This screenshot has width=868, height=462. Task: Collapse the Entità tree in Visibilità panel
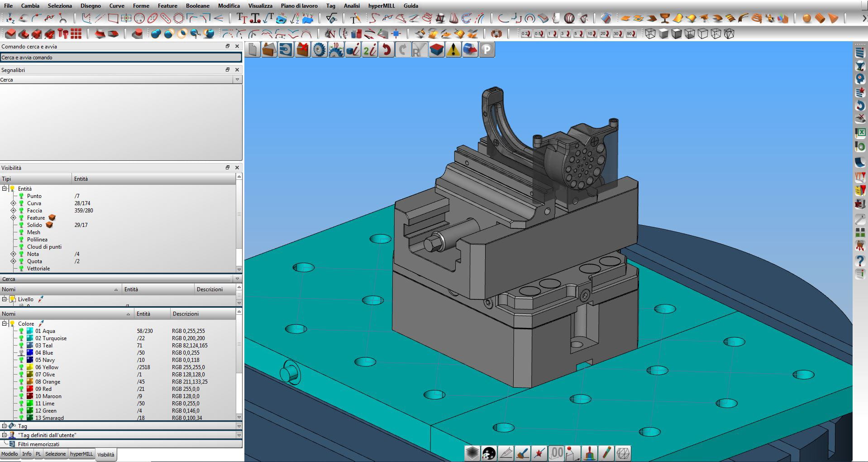[x=5, y=188]
